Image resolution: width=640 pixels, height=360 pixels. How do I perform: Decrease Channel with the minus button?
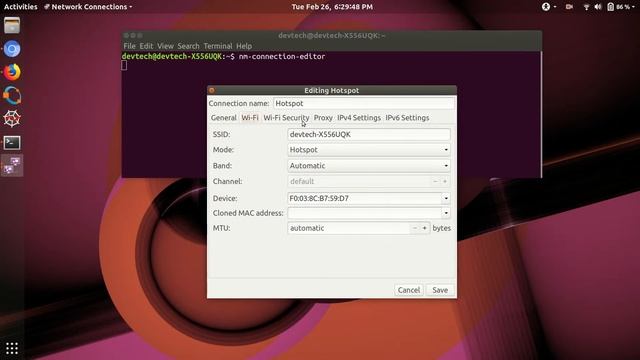coord(435,181)
